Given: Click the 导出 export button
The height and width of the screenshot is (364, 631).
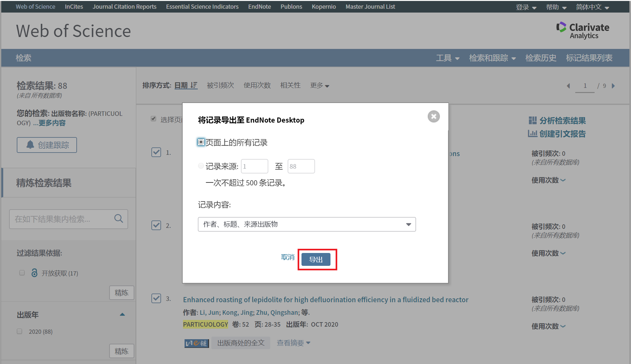Looking at the screenshot, I should 316,259.
